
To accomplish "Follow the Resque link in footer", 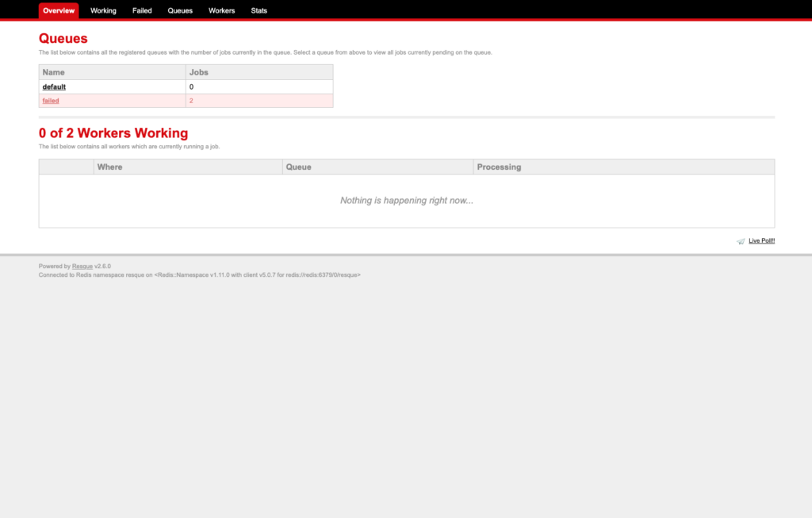I will (82, 267).
